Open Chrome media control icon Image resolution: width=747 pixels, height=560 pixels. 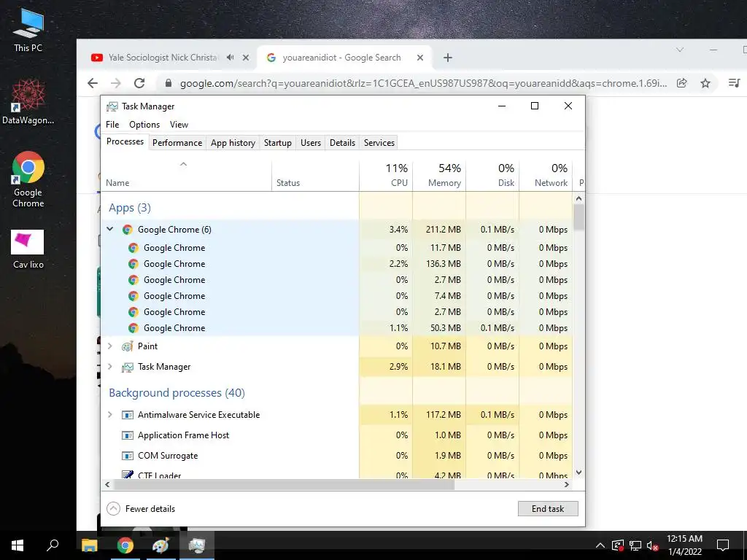pyautogui.click(x=734, y=83)
